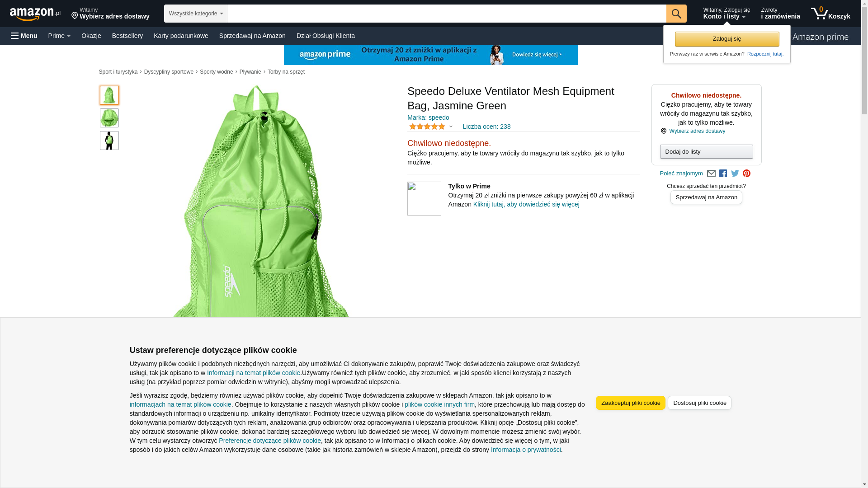The height and width of the screenshot is (488, 868).
Task: Open Okazje in navigation bar
Action: [x=91, y=36]
